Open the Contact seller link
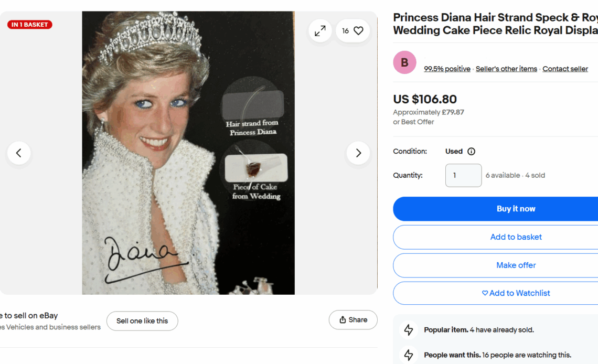 [565, 69]
